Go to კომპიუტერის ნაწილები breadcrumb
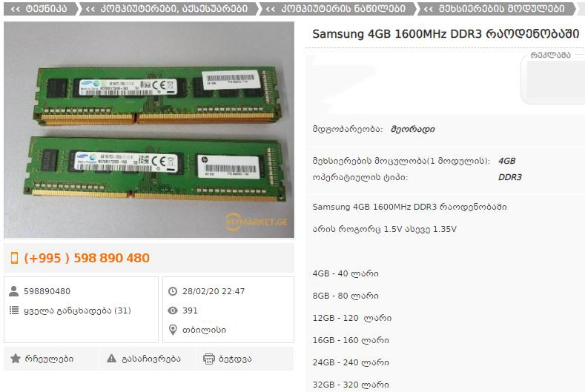Screen dimensions: 585x392 click(337, 9)
